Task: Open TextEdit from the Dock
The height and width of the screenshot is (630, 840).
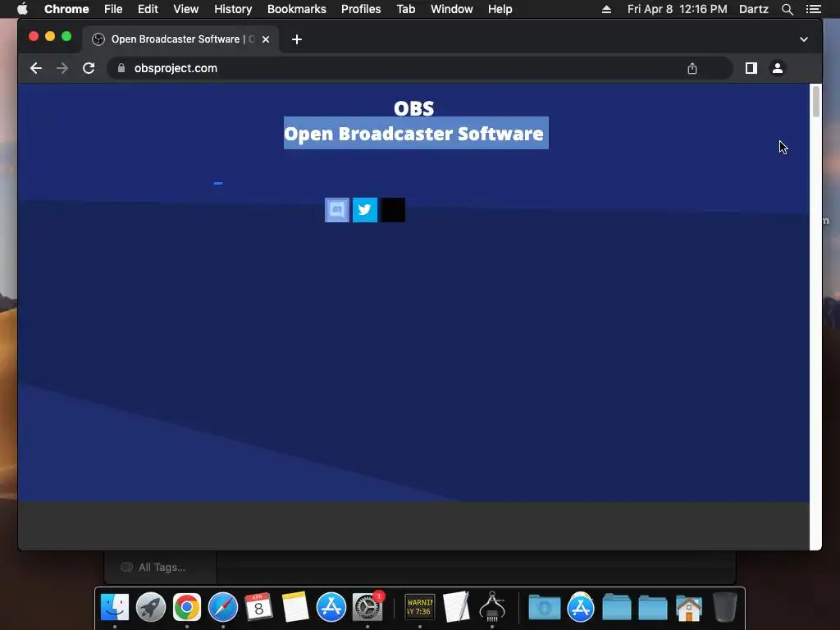Action: pyautogui.click(x=456, y=608)
